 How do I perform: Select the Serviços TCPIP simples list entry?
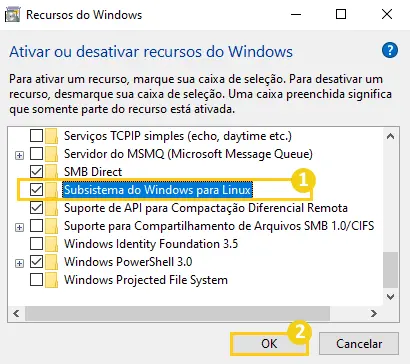coord(178,136)
